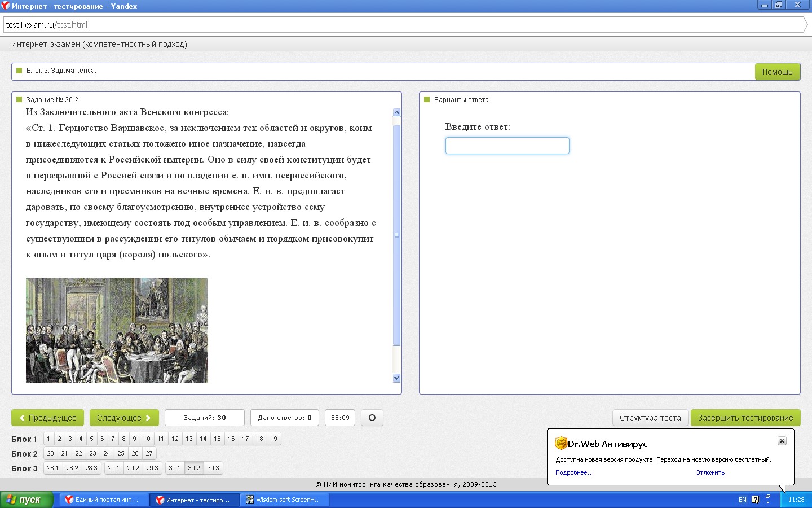This screenshot has width=812, height=508.
Task: Open question 3 in Блок 1
Action: tap(70, 439)
